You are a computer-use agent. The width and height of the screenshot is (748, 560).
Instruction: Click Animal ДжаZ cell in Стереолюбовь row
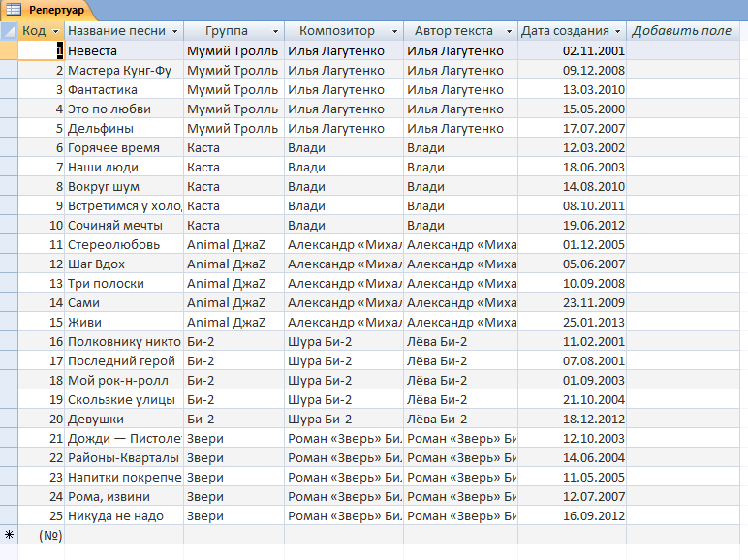click(x=234, y=245)
